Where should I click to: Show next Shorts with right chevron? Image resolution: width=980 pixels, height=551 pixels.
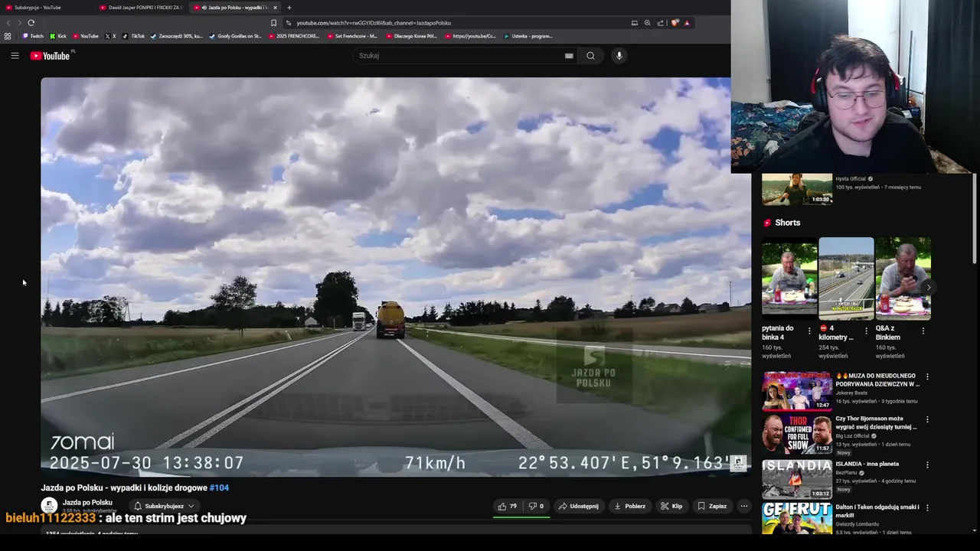point(928,288)
